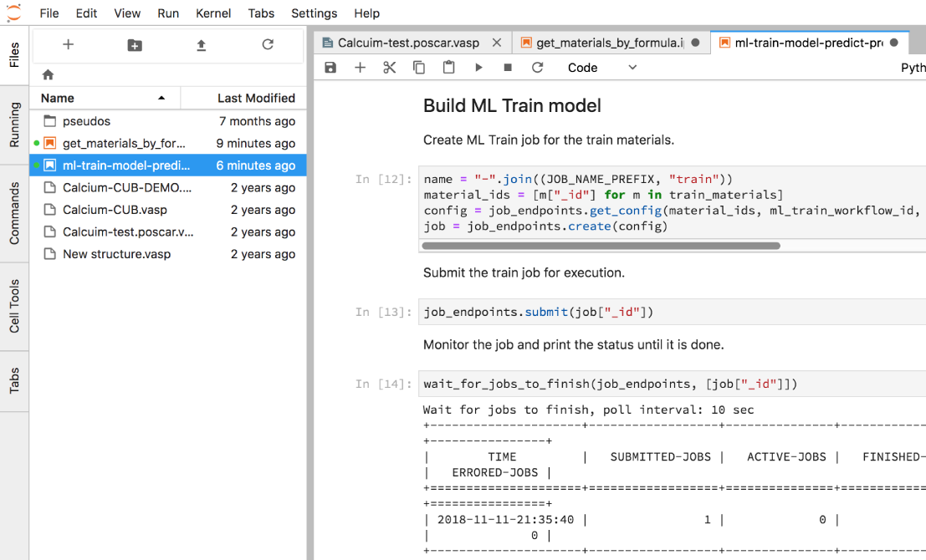The width and height of the screenshot is (926, 560).
Task: Click the Build ML Train model heading
Action: pyautogui.click(x=512, y=105)
